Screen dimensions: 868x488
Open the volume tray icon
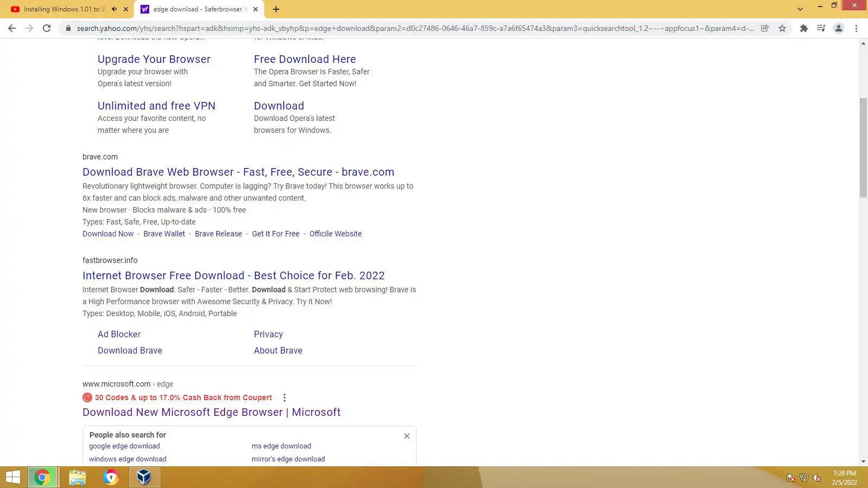coord(817,478)
